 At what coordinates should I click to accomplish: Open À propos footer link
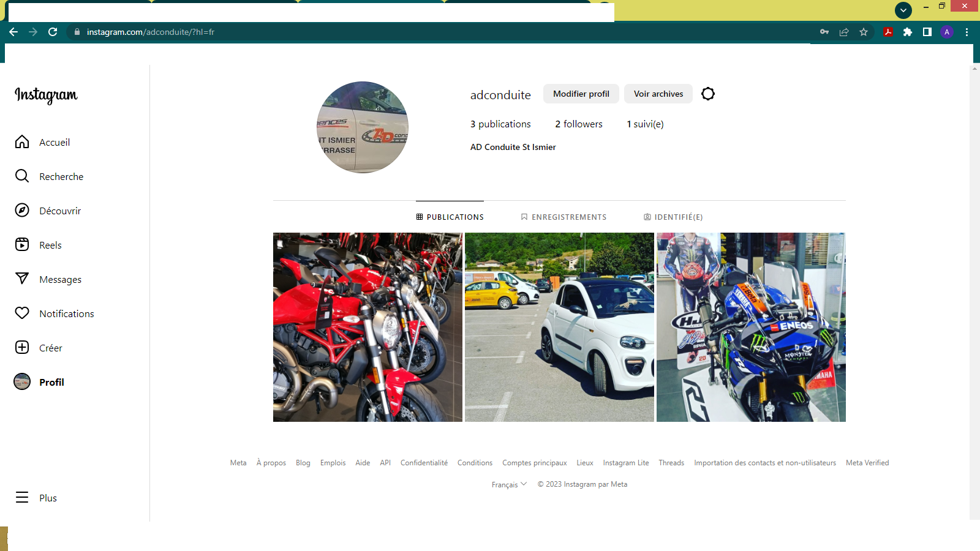(271, 463)
